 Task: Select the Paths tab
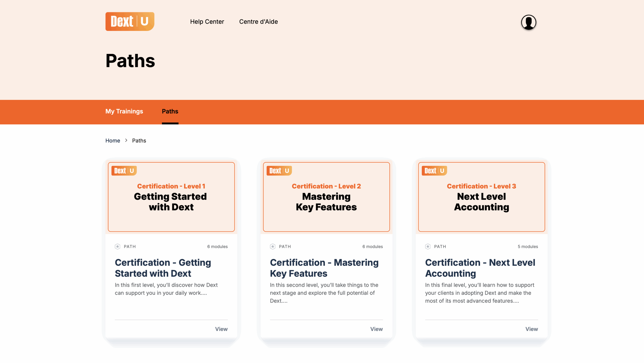pyautogui.click(x=170, y=111)
